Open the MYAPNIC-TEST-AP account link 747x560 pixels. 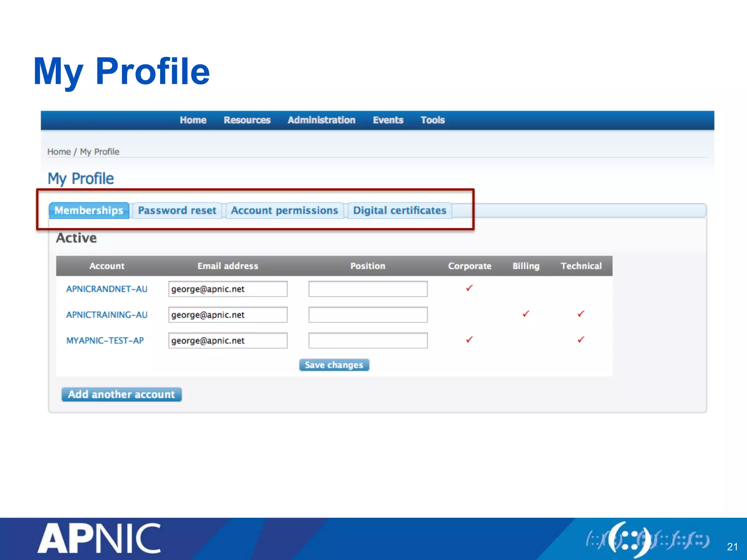tap(105, 341)
